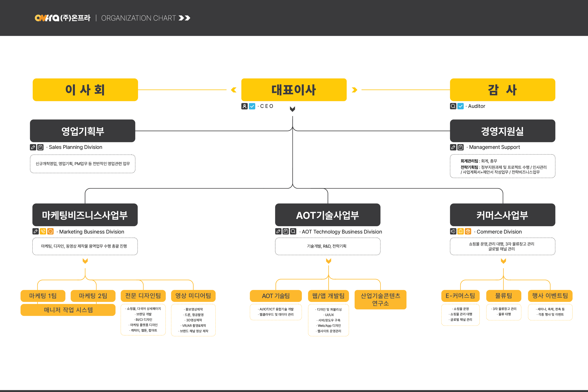588x392 pixels.
Task: Click the double chevron after ORGANIZATION CHART
Action: pyautogui.click(x=185, y=18)
